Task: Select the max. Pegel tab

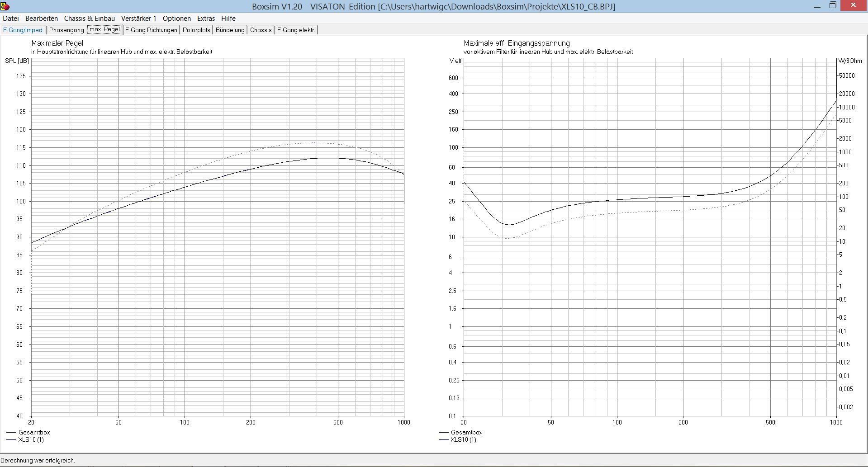Action: pos(104,29)
